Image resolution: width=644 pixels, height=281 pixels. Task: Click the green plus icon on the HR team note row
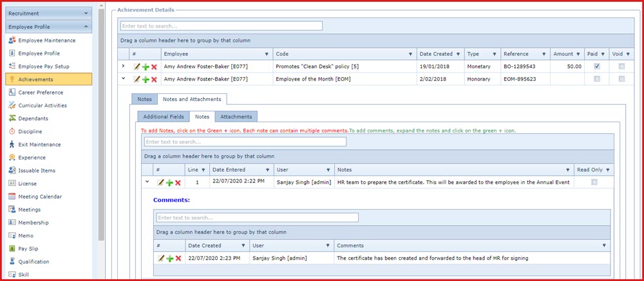point(169,183)
